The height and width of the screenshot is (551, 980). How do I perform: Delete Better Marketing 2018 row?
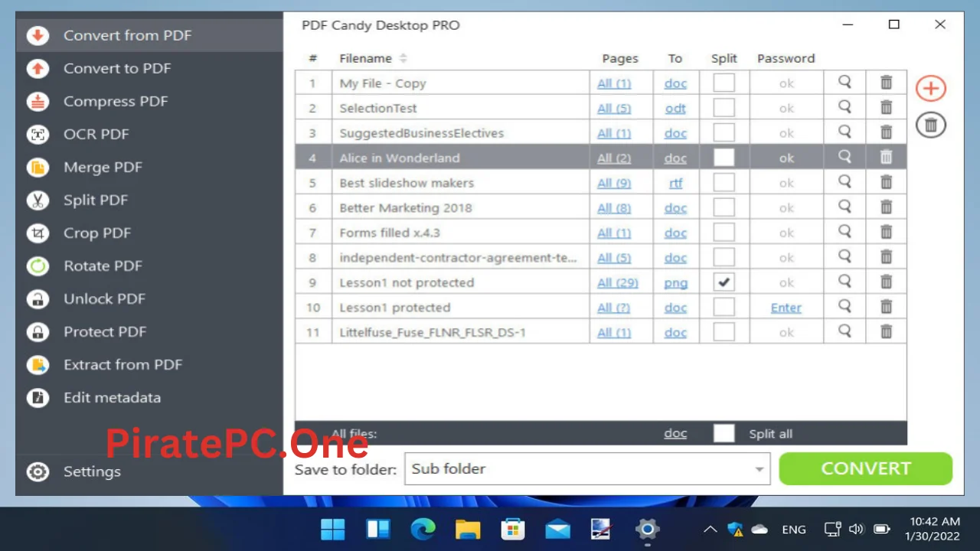[886, 207]
